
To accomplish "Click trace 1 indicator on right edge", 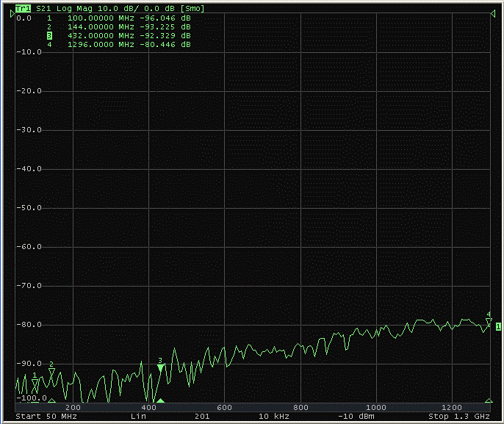I will click(498, 326).
